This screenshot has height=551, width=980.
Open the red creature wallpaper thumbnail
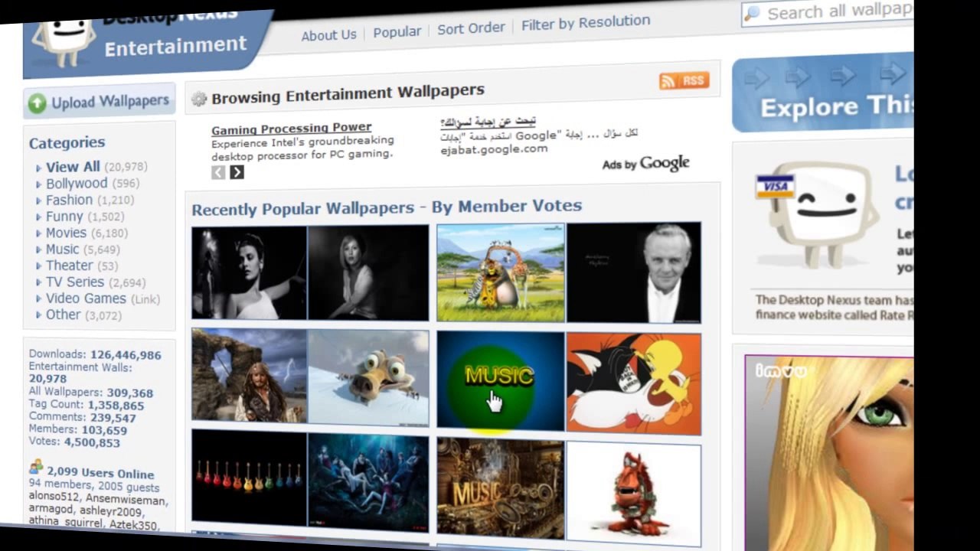click(x=634, y=494)
